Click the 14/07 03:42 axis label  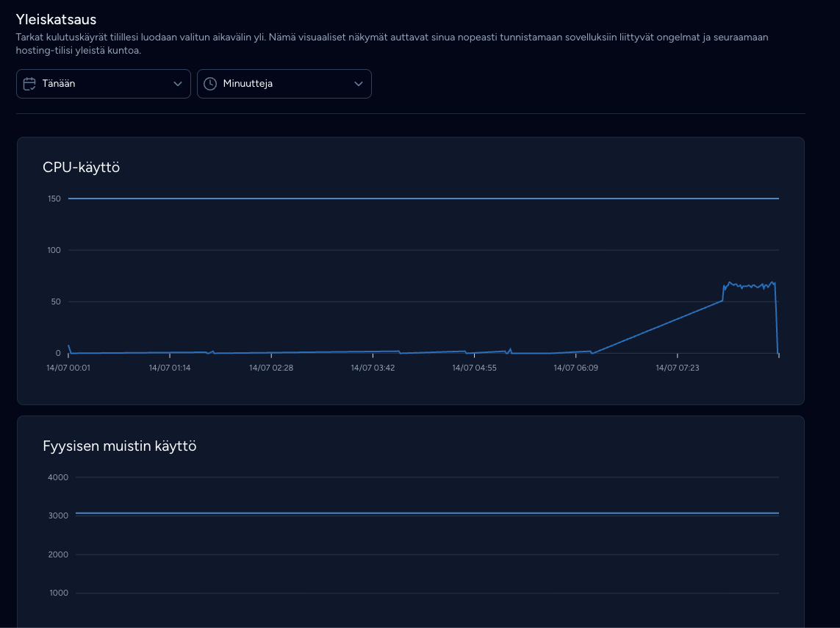click(373, 368)
